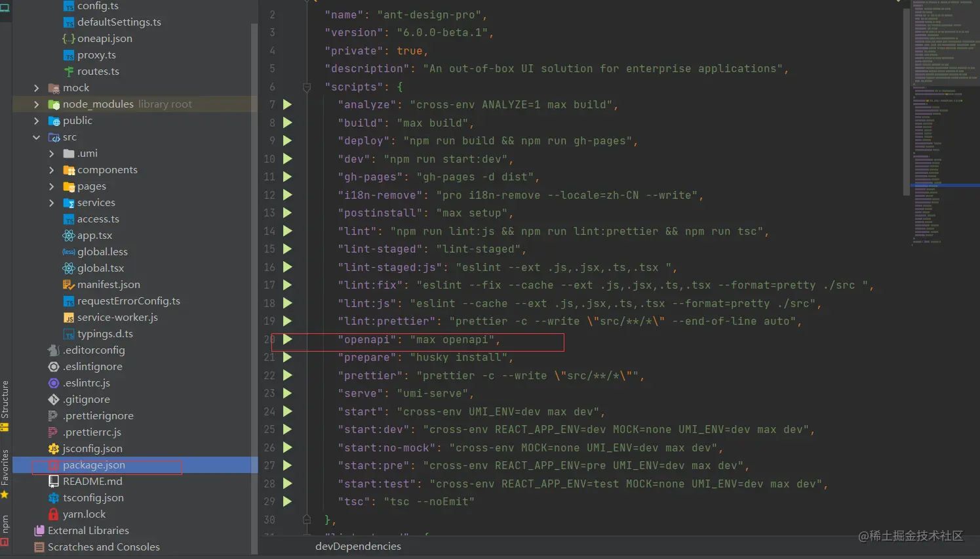The image size is (980, 559).
Task: Click the run arrow for "openapi" script
Action: pyautogui.click(x=287, y=339)
